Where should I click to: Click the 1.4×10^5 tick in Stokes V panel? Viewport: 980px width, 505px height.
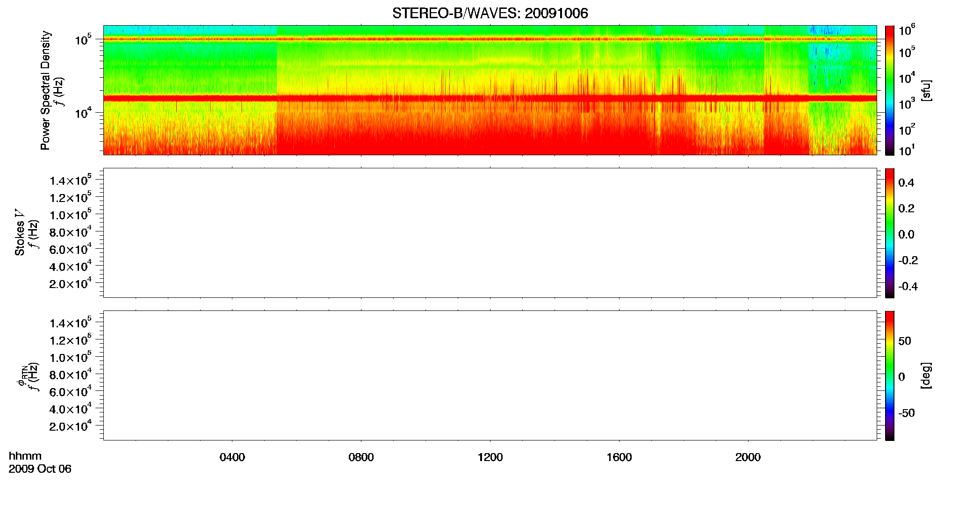point(71,180)
